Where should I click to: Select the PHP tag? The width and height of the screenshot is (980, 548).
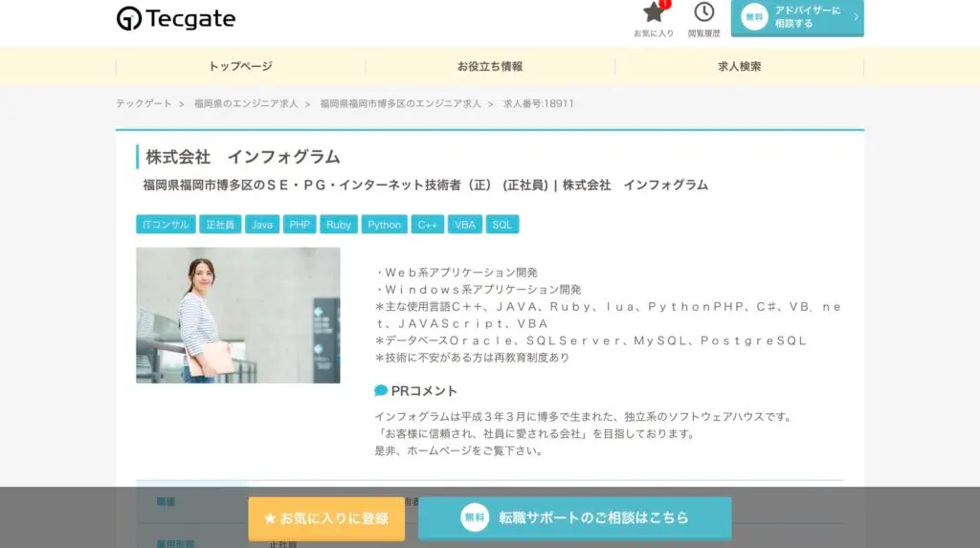pyautogui.click(x=300, y=225)
